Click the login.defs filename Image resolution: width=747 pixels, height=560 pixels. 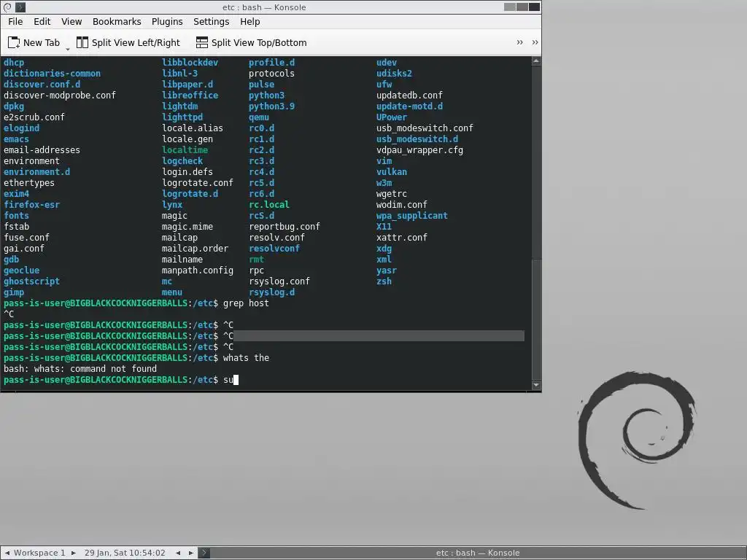click(x=187, y=172)
